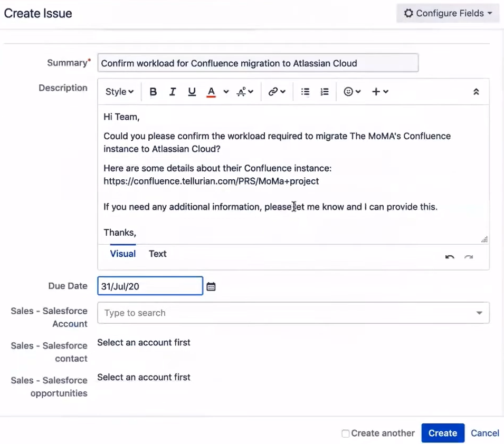
Task: Undo the last description edit
Action: (x=450, y=257)
